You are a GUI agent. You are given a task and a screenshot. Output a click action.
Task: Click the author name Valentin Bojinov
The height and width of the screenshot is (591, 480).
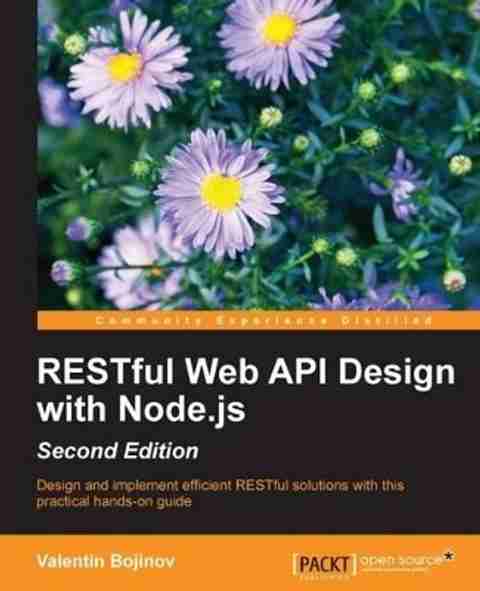tap(106, 561)
